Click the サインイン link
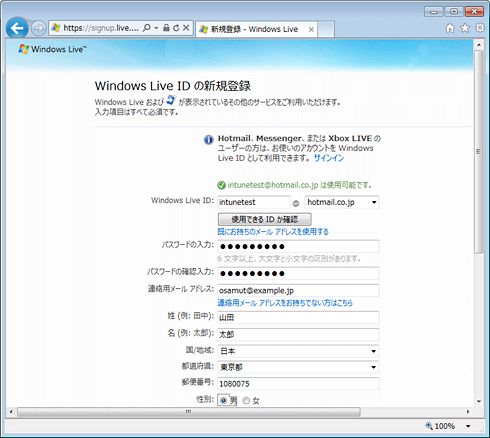The width and height of the screenshot is (490, 438). point(329,158)
